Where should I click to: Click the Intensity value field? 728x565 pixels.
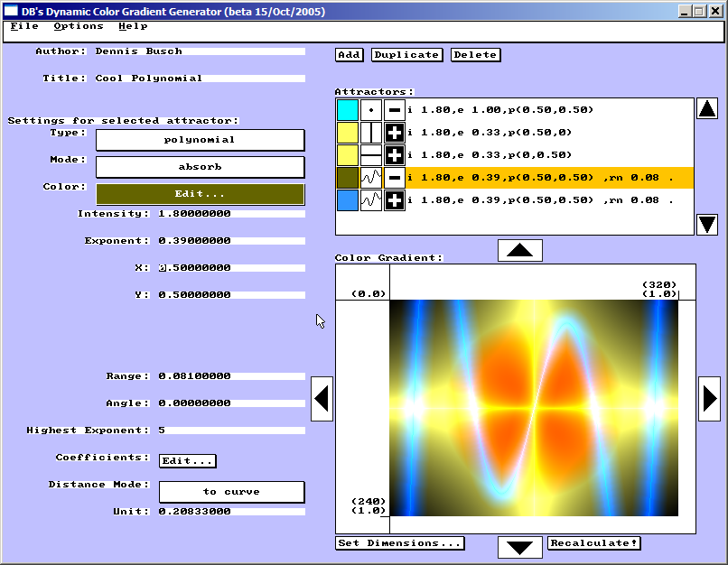point(232,214)
